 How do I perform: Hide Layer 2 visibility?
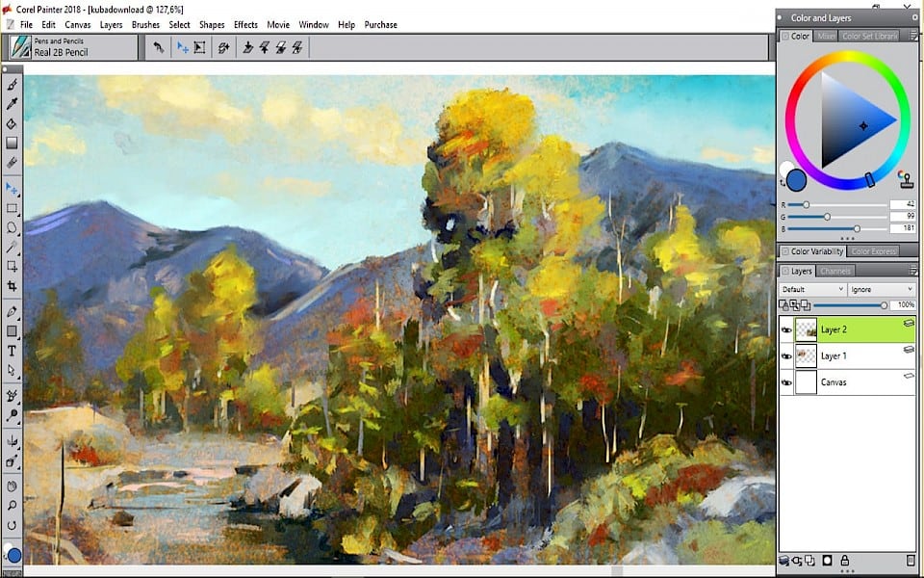tap(786, 328)
